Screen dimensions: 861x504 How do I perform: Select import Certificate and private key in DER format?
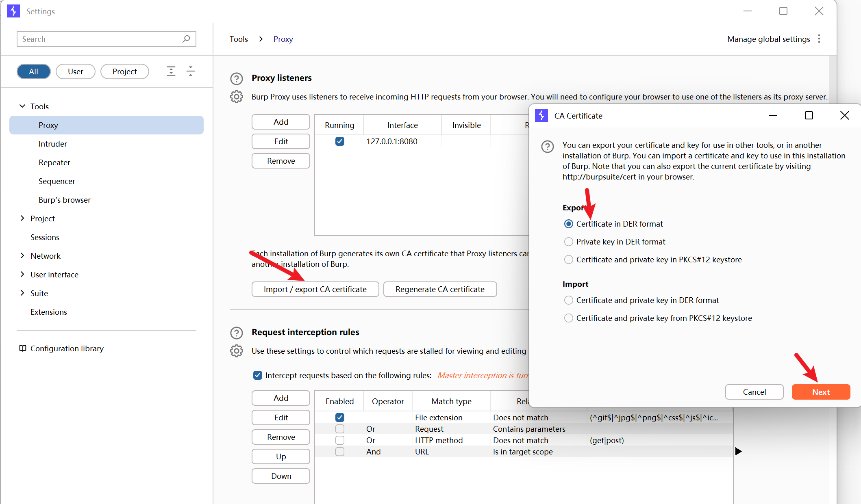569,300
